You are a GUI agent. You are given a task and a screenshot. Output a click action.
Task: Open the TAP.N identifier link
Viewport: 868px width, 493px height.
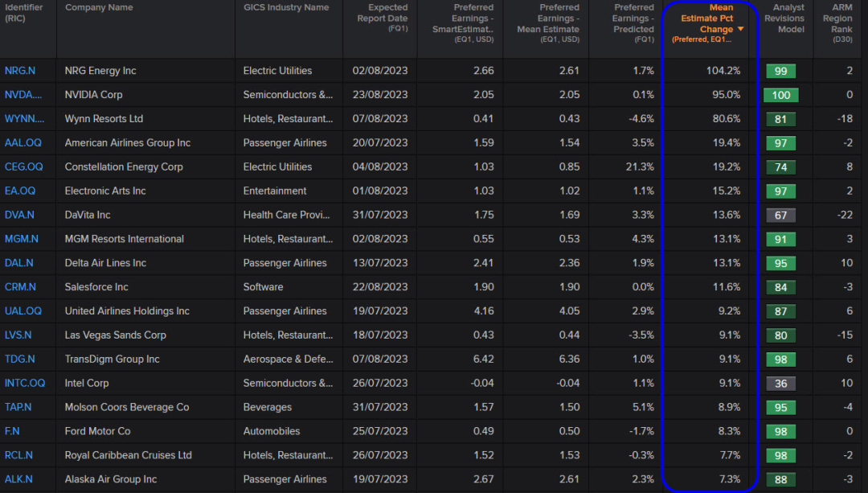point(18,407)
